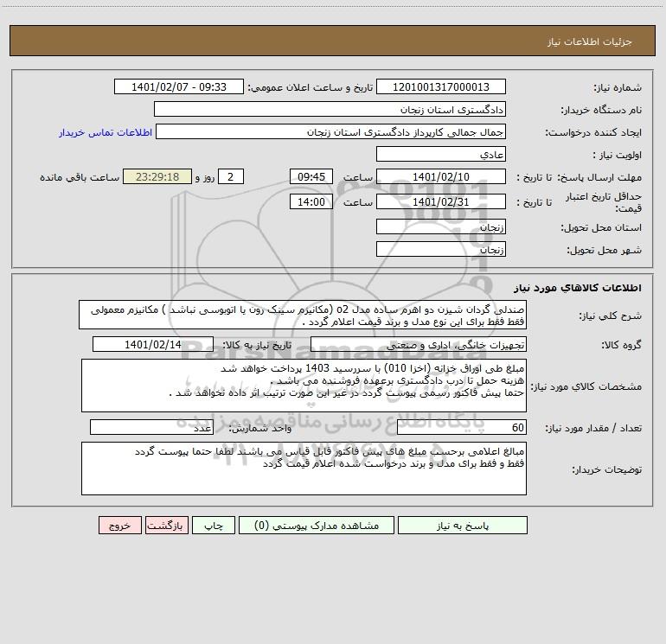
Task: Click the ساعت باقی مانده label
Action: point(80,177)
